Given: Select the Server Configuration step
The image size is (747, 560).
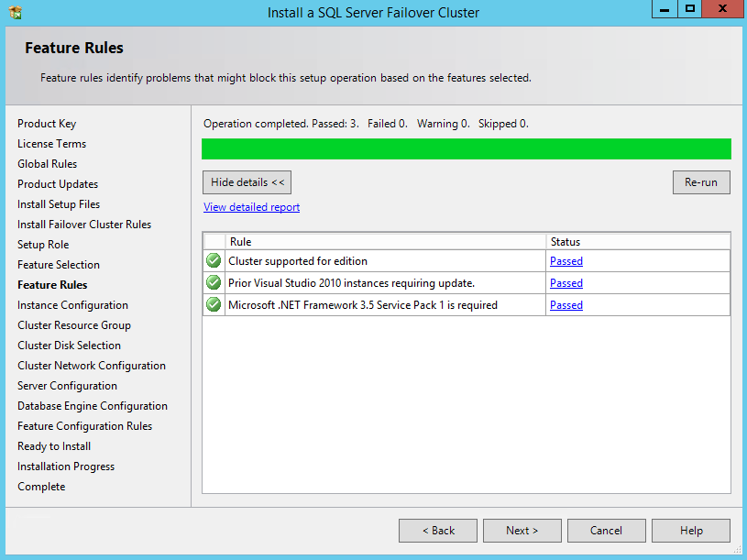Looking at the screenshot, I should tap(67, 386).
